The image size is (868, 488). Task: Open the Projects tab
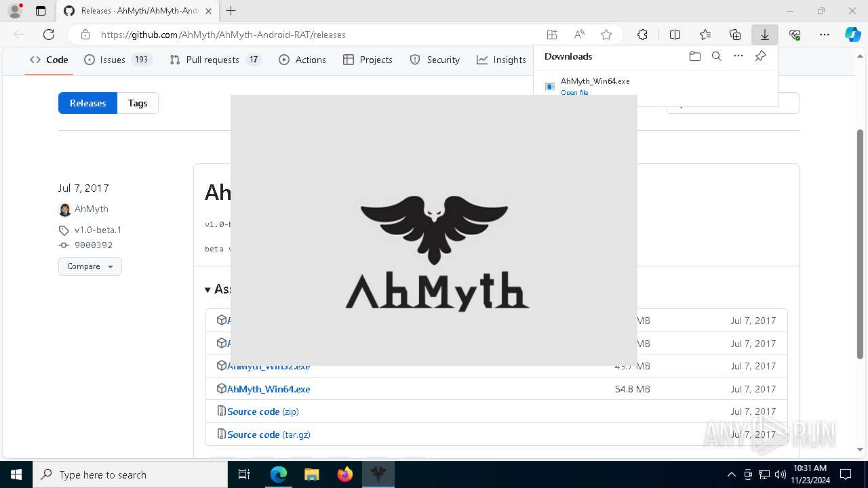(x=368, y=60)
